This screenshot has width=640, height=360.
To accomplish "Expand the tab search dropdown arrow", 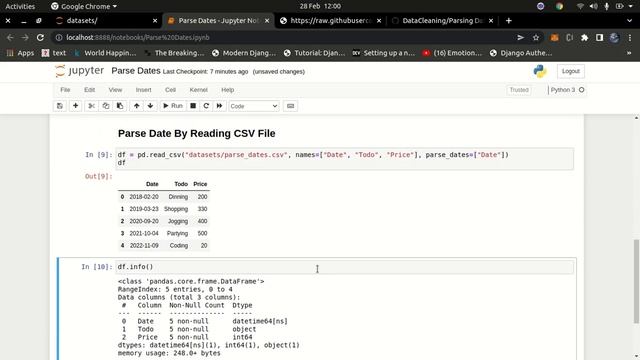I will pyautogui.click(x=629, y=20).
